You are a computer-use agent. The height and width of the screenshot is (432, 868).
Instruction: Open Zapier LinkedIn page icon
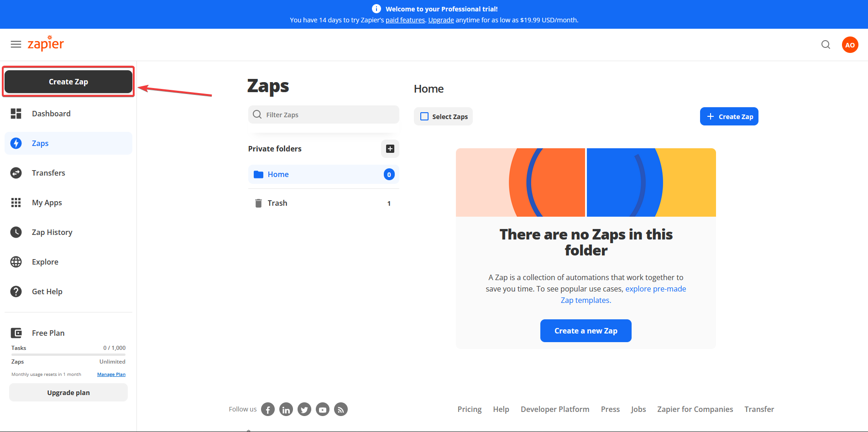coord(286,409)
